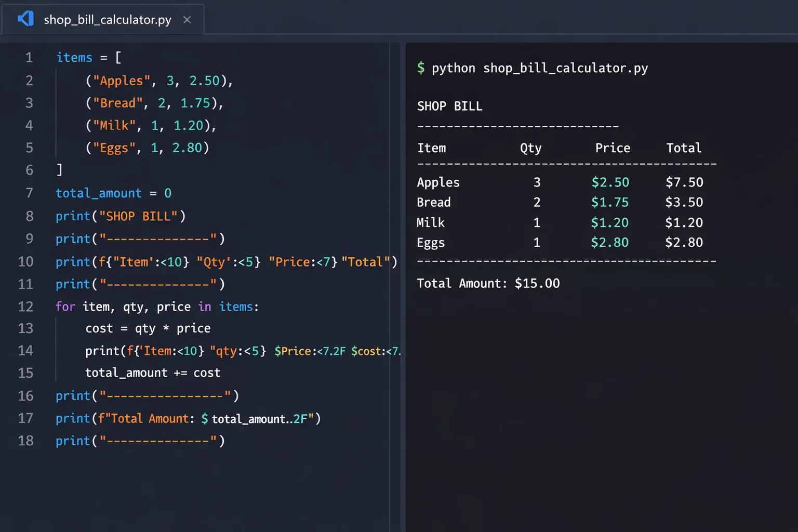Click the "SHOP BILL" string on line 8
This screenshot has width=798, height=532.
[138, 216]
